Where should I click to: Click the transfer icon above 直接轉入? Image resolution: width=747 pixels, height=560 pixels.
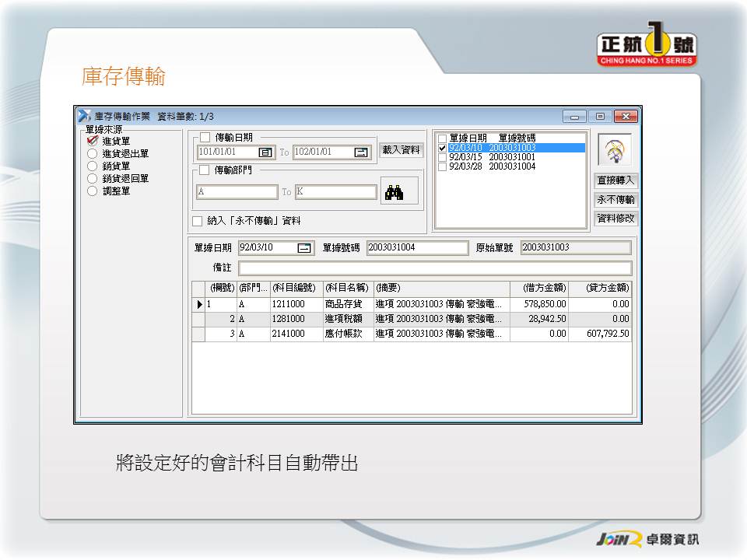(615, 151)
